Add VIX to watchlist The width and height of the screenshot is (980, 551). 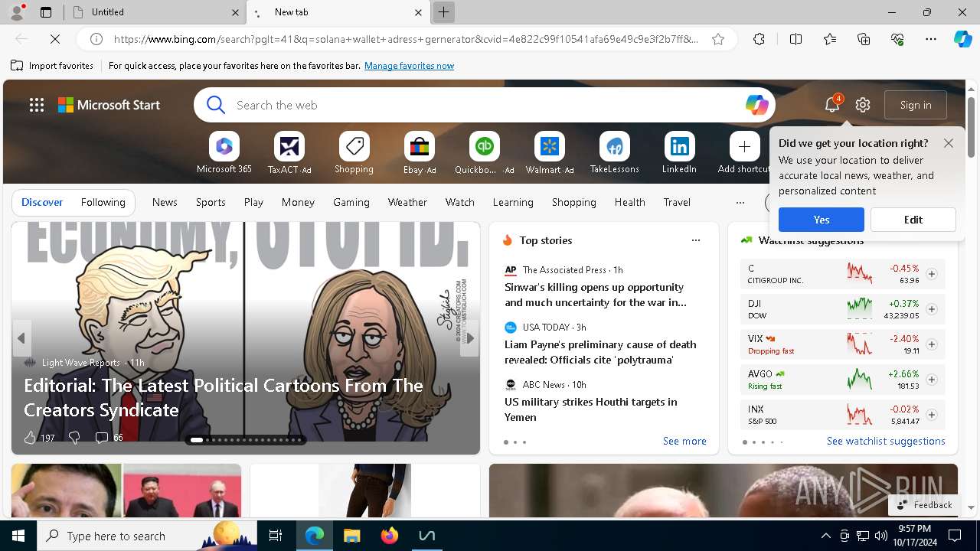pos(931,344)
